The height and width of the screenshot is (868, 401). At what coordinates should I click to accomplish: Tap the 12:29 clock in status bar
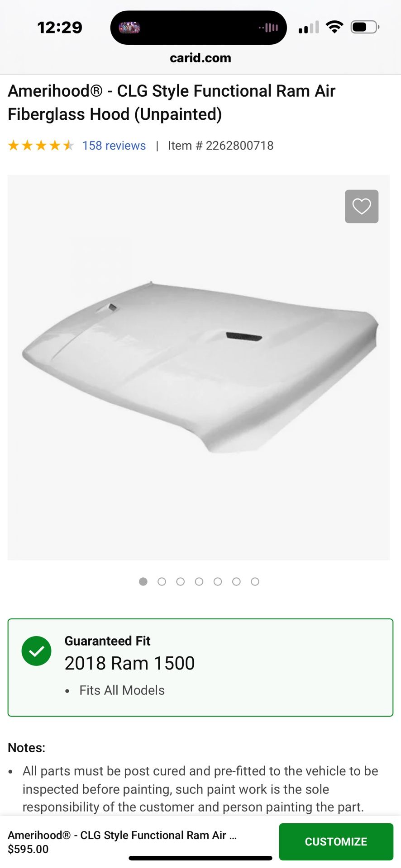(60, 28)
